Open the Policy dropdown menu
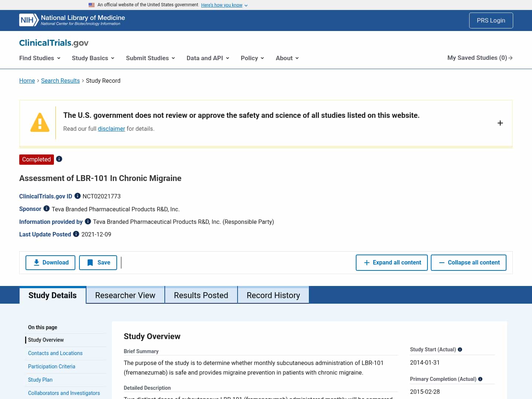Viewport: 532px width, 399px height. tap(252, 58)
